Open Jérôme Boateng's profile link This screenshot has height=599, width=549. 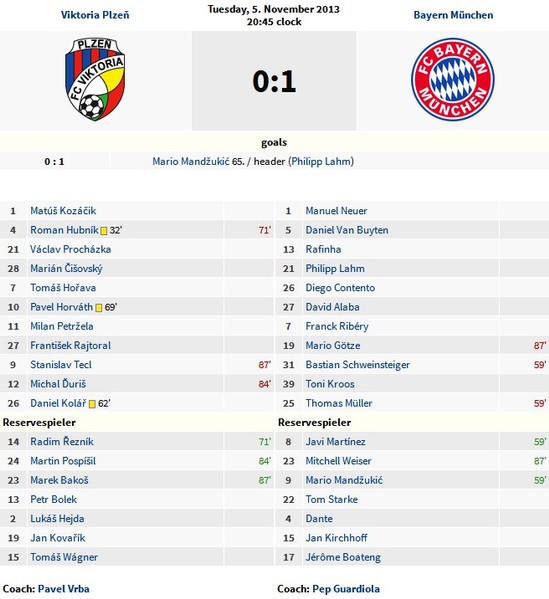pos(343,557)
